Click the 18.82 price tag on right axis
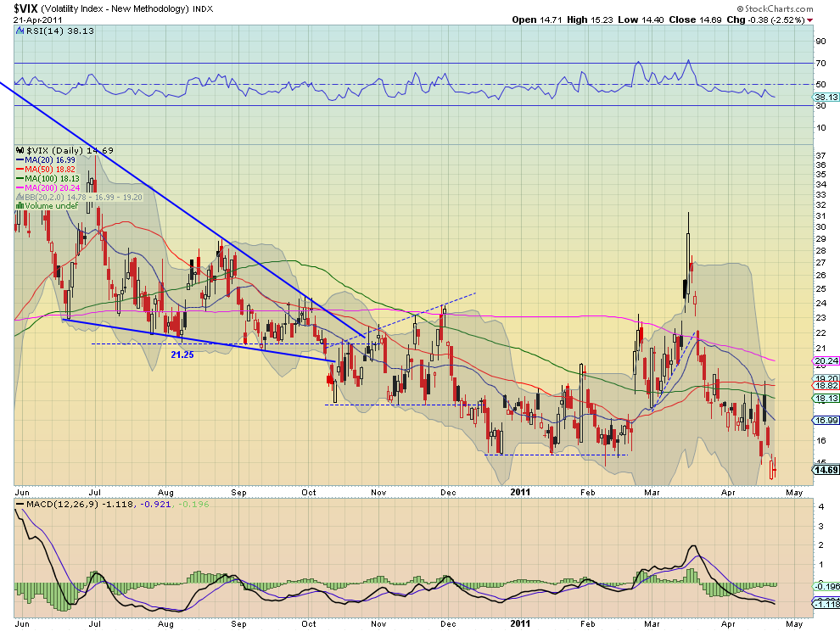The height and width of the screenshot is (631, 840). pos(826,386)
